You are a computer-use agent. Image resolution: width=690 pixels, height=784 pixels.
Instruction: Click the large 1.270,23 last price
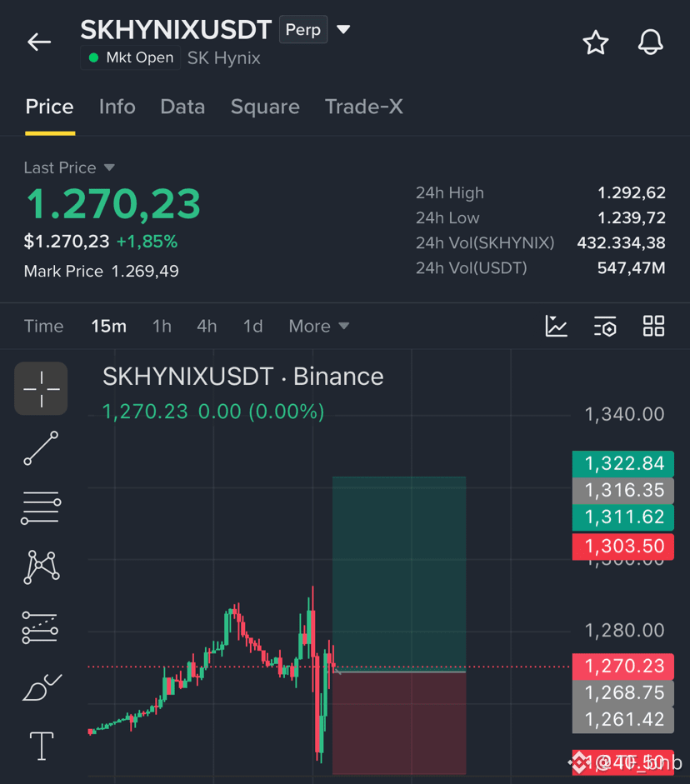pos(113,204)
